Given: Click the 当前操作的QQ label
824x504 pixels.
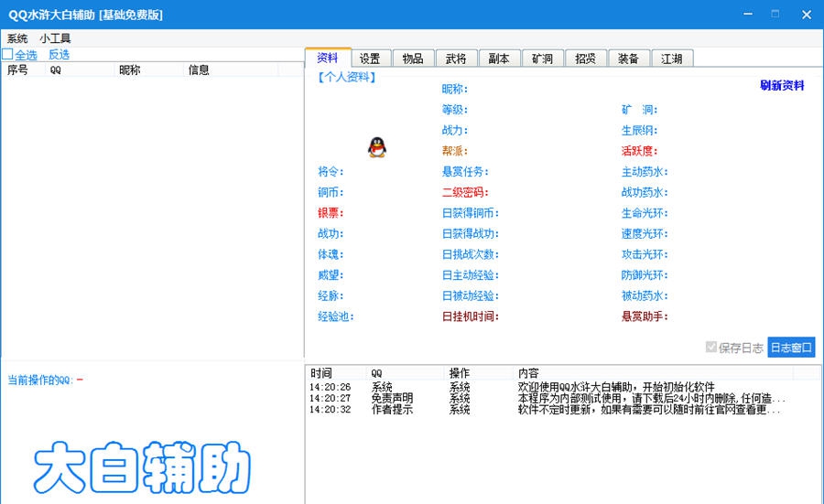Looking at the screenshot, I should (x=40, y=381).
